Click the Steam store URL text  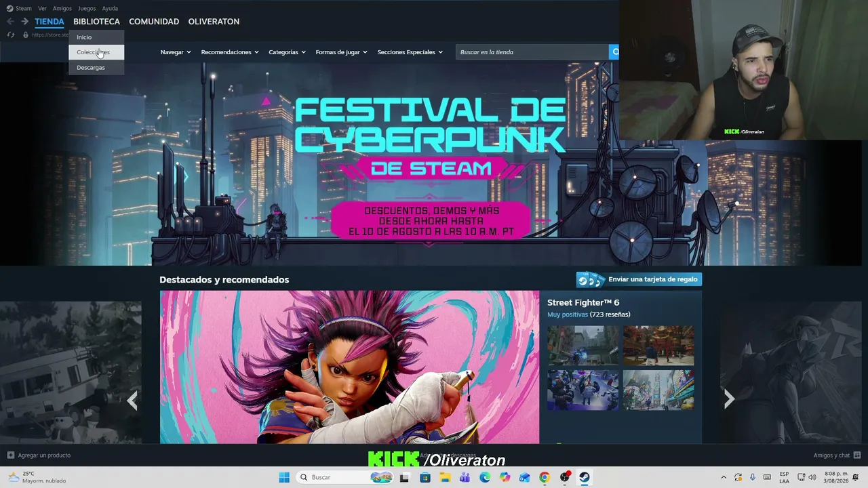click(50, 35)
